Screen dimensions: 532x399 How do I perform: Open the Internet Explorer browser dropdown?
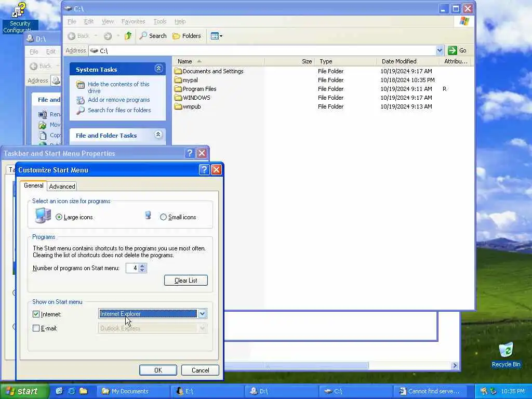point(202,313)
